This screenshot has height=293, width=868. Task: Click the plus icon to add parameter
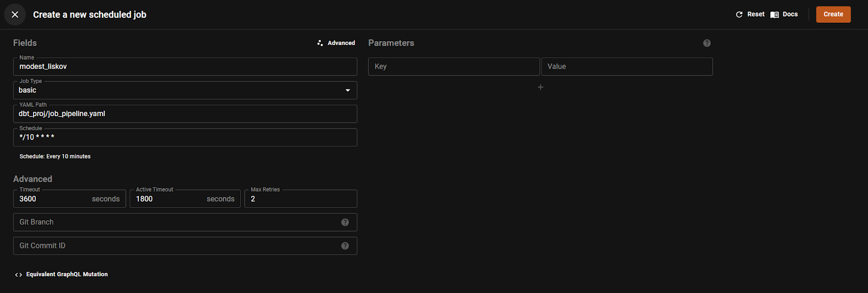coord(540,87)
